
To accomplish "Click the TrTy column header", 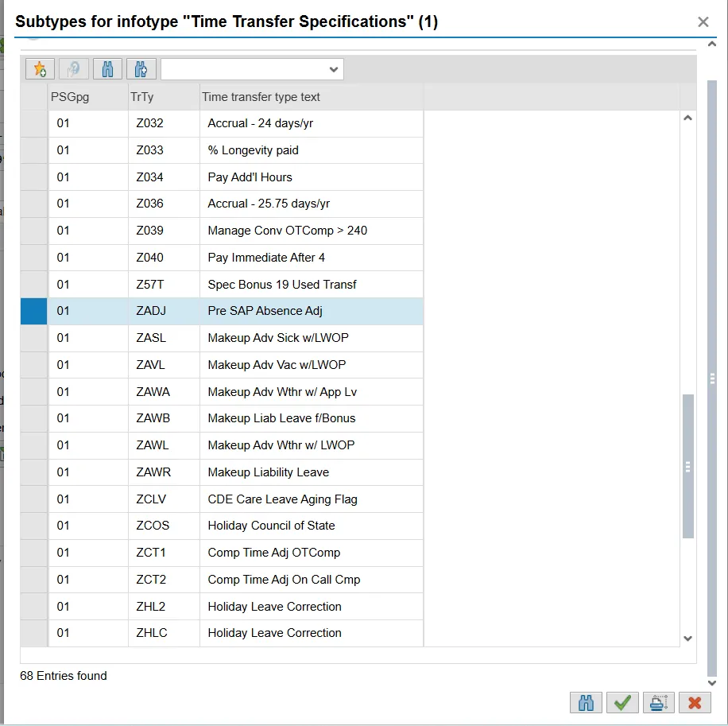I will [x=164, y=97].
